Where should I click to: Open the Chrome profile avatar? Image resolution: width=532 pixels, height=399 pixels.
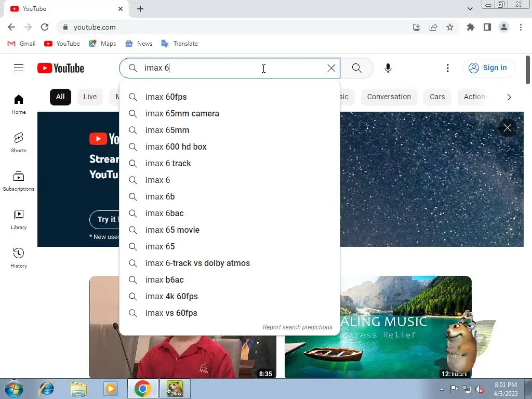click(x=504, y=27)
